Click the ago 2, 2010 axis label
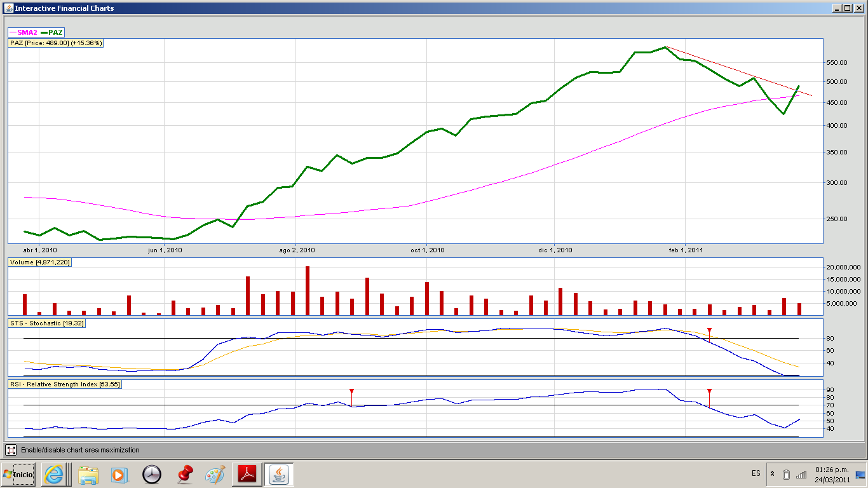The height and width of the screenshot is (488, 868). [297, 250]
